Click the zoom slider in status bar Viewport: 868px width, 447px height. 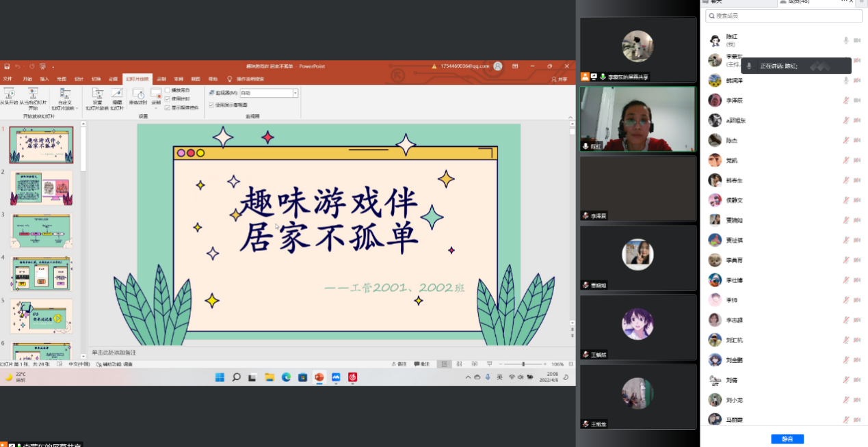click(x=523, y=364)
